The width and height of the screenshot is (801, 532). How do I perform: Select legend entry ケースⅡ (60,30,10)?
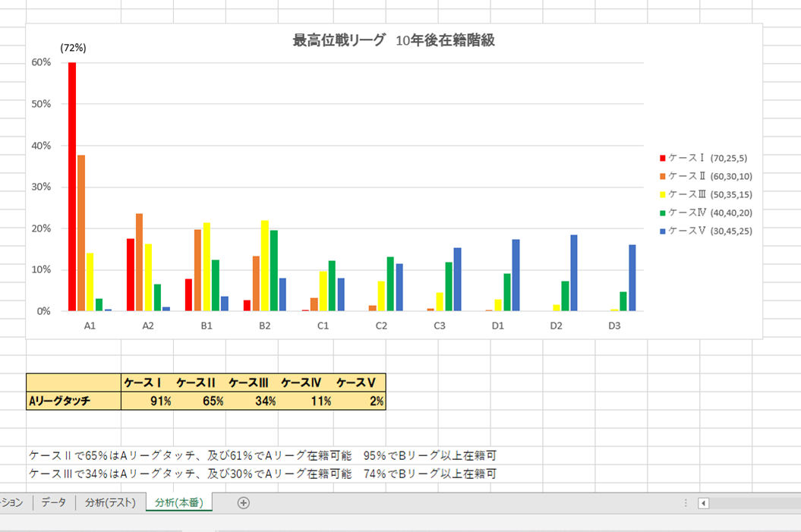706,176
